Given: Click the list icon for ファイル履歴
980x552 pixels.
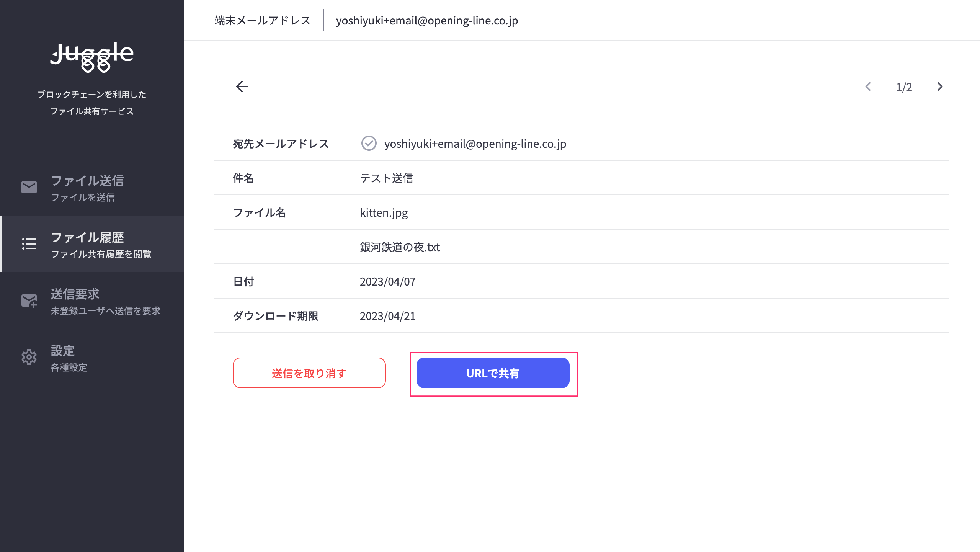Looking at the screenshot, I should [29, 244].
